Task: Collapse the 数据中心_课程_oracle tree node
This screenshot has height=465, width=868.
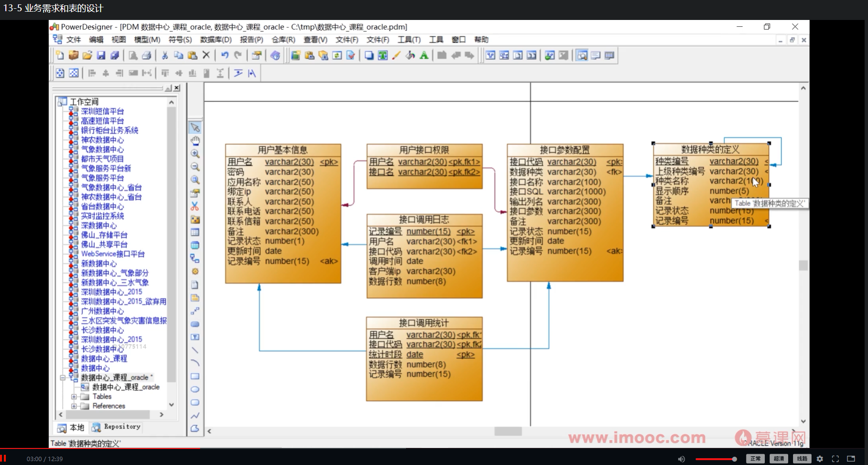Action: [x=62, y=378]
